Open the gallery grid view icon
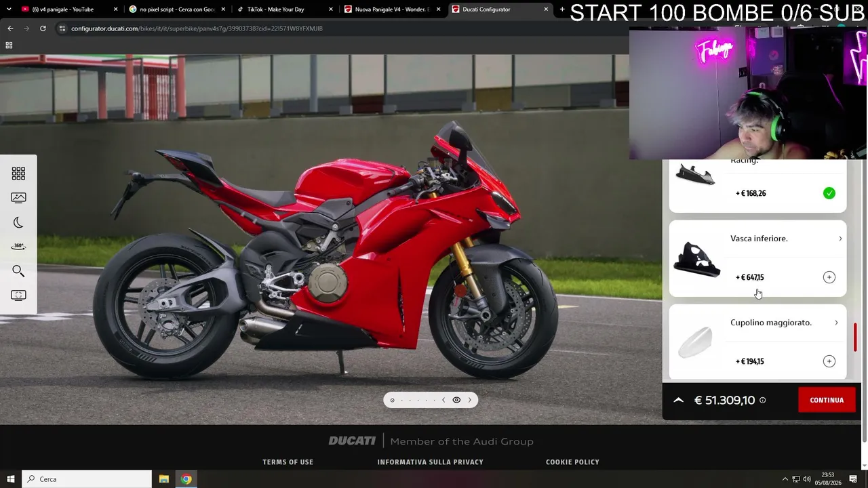This screenshot has width=868, height=488. [18, 174]
